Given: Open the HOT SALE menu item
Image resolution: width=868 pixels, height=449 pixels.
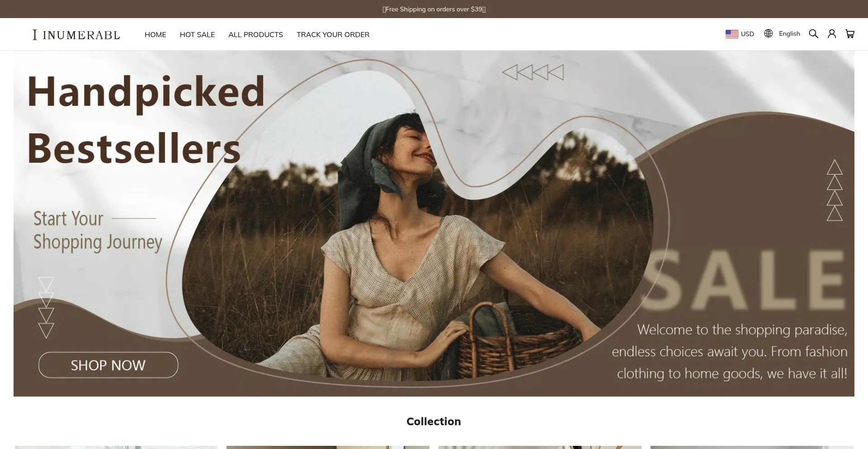Looking at the screenshot, I should (197, 34).
